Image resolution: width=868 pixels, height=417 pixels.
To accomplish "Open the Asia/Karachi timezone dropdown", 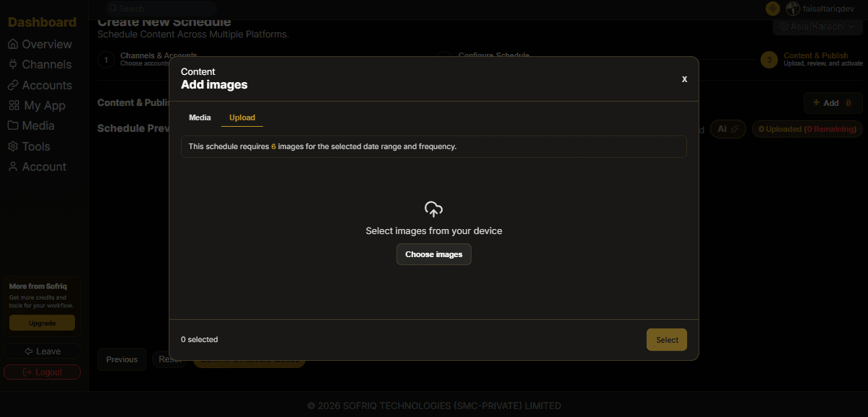I will (x=818, y=26).
